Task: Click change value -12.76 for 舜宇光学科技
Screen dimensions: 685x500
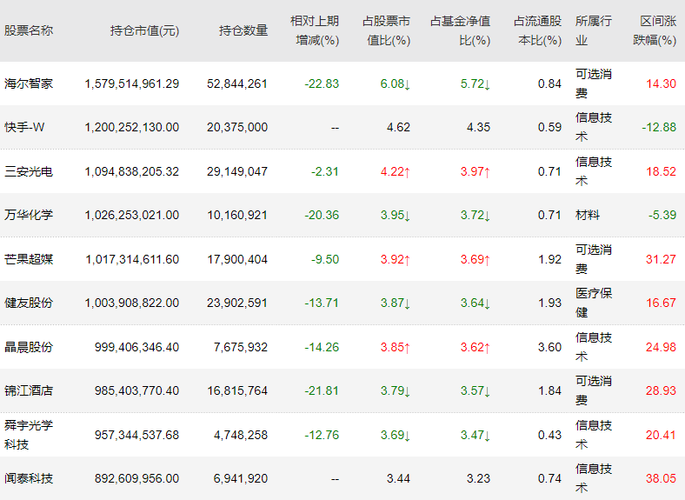Action: pos(322,434)
